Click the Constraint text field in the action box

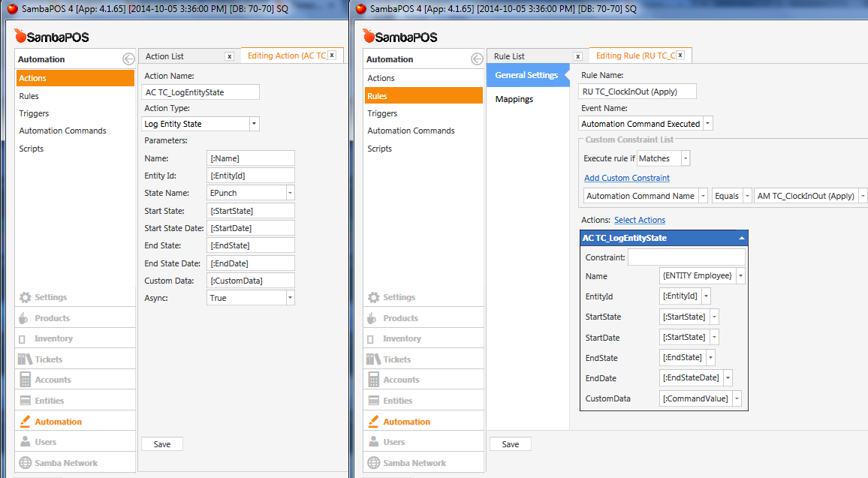(686, 257)
